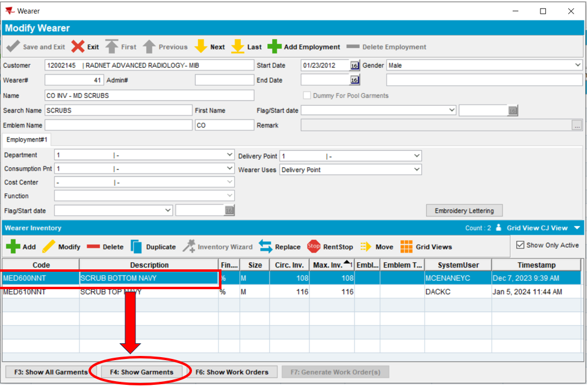588x389 pixels.
Task: Click the red Exit icon
Action: point(78,47)
